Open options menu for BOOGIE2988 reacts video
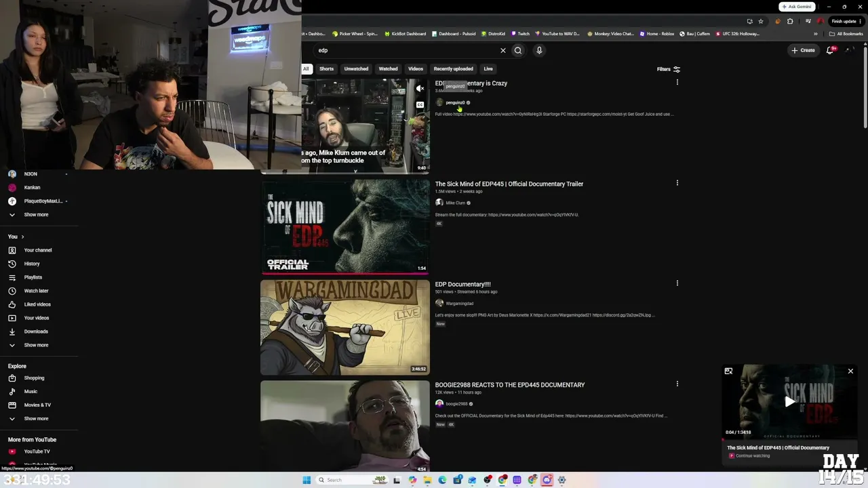868x488 pixels. pyautogui.click(x=677, y=384)
